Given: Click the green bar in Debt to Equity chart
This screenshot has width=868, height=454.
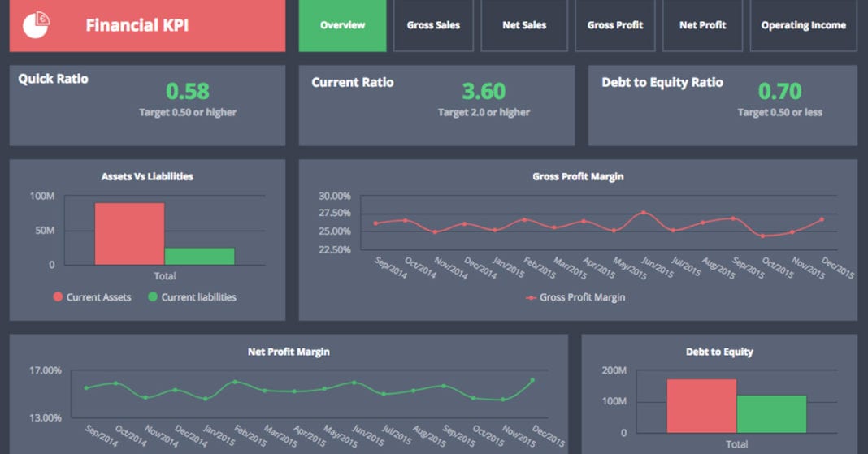Looking at the screenshot, I should 771,414.
